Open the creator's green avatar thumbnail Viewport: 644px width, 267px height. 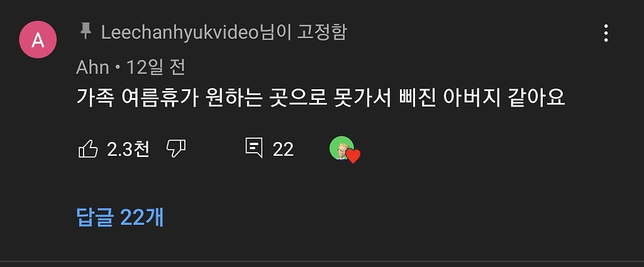point(341,148)
